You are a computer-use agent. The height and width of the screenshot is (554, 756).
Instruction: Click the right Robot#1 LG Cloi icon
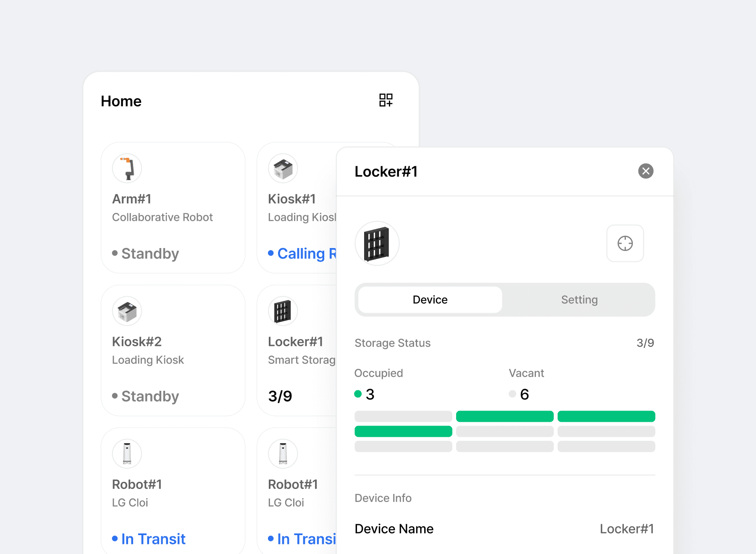pos(283,454)
